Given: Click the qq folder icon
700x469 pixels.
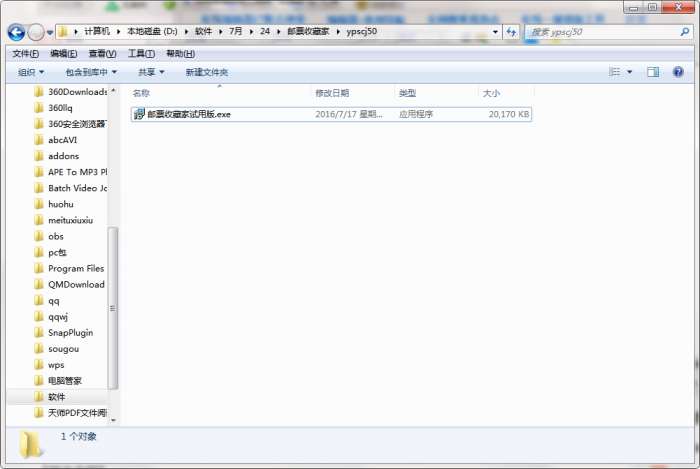Looking at the screenshot, I should tap(39, 301).
